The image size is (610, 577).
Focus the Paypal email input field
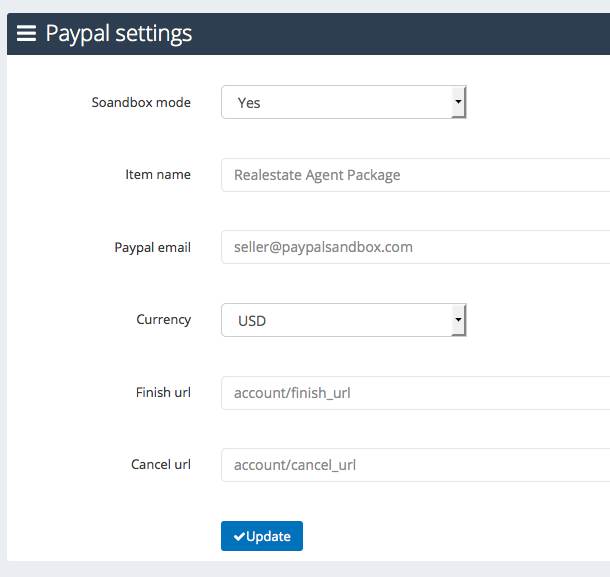[x=415, y=247]
